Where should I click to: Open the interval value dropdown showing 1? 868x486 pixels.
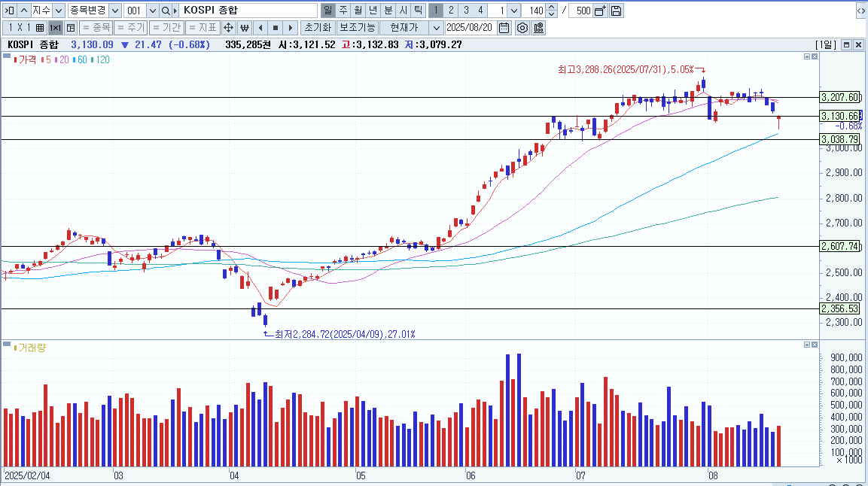[x=513, y=11]
